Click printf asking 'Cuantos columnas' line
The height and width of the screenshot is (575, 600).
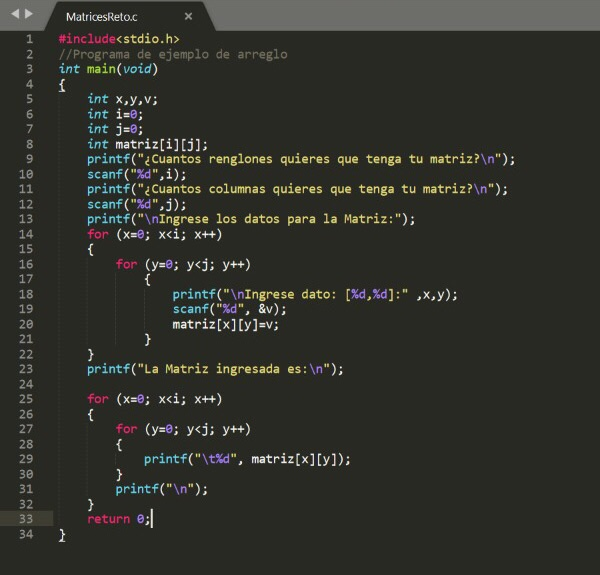(298, 189)
